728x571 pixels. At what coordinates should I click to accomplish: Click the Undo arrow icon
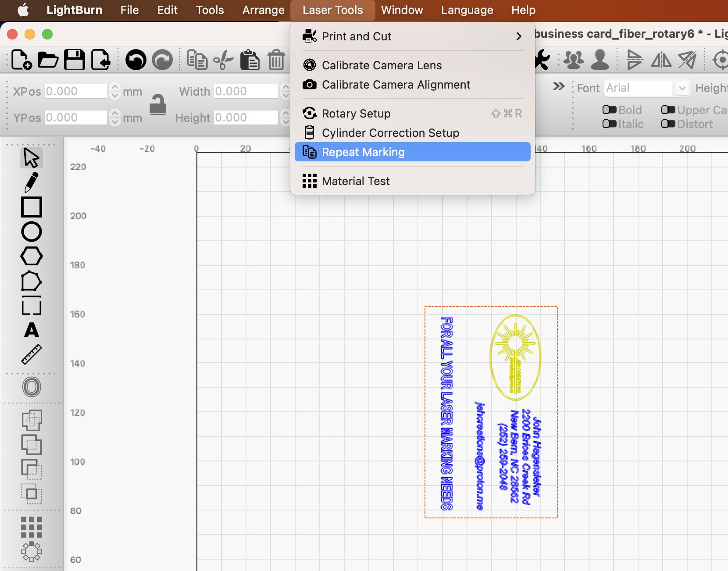click(x=136, y=60)
